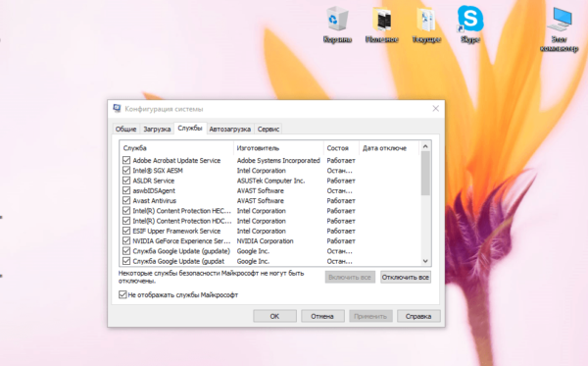Toggle the ASLDR Service checkbox
This screenshot has width=588, height=366.
(x=126, y=181)
